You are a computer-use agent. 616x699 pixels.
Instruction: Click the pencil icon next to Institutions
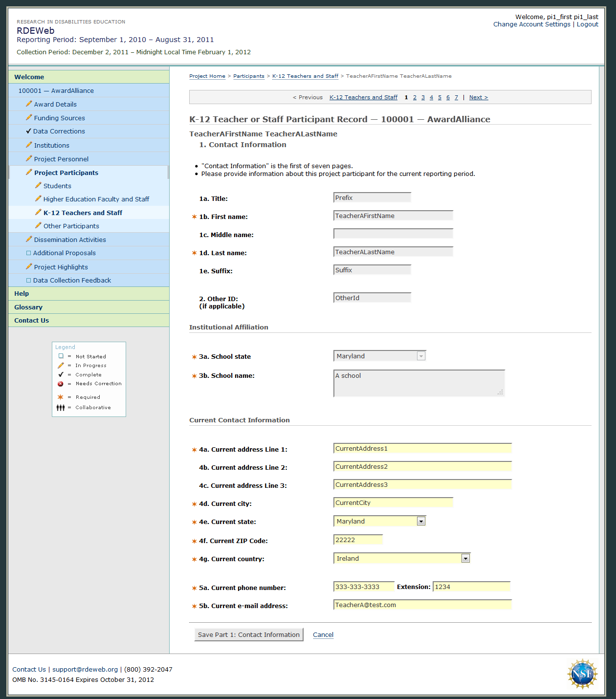click(x=29, y=145)
